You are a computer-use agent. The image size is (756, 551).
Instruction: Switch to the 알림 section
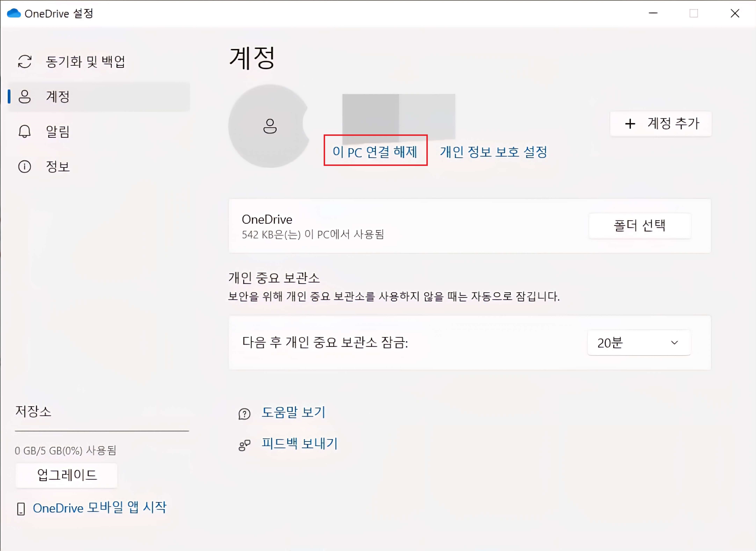tap(58, 131)
